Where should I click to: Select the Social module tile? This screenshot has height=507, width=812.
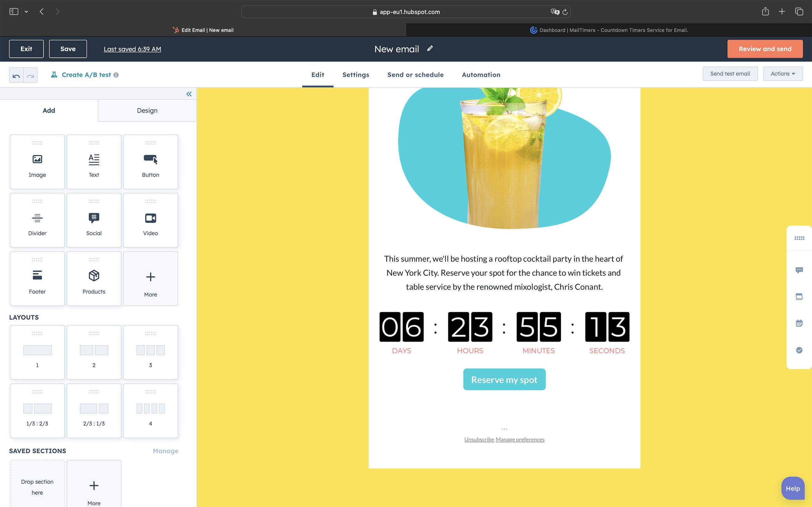coord(94,220)
